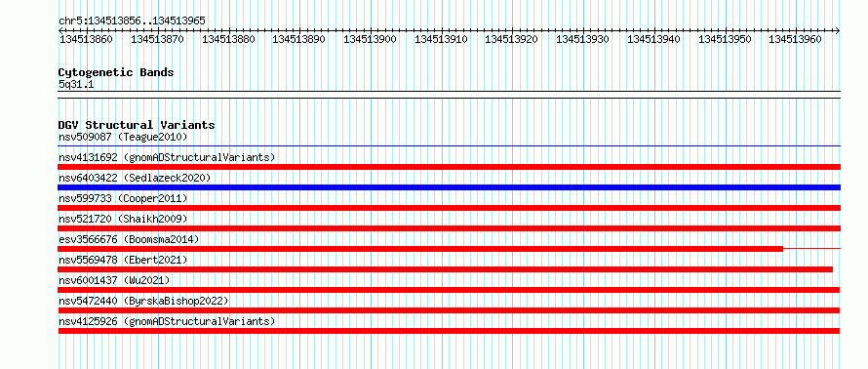Click ruler position 134513930

click(582, 39)
